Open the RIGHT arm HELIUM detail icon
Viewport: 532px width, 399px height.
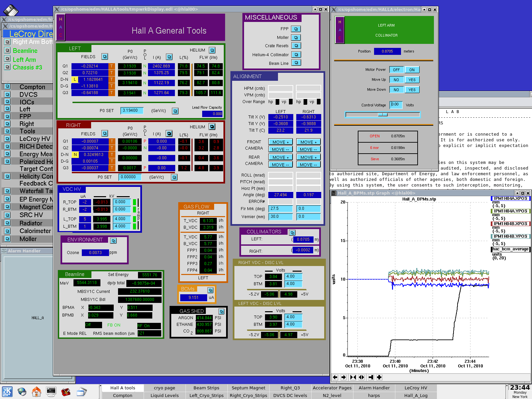pos(212,127)
